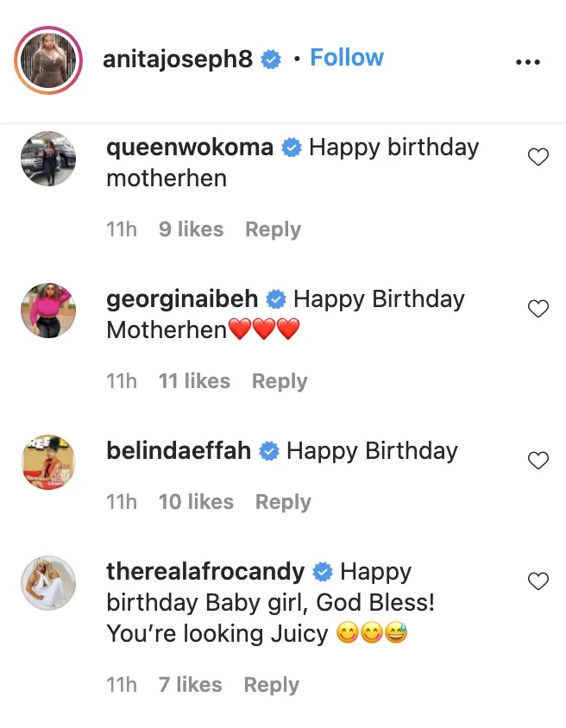The height and width of the screenshot is (728, 566).
Task: Open queenwokoma's profile avatar
Action: coord(48,159)
